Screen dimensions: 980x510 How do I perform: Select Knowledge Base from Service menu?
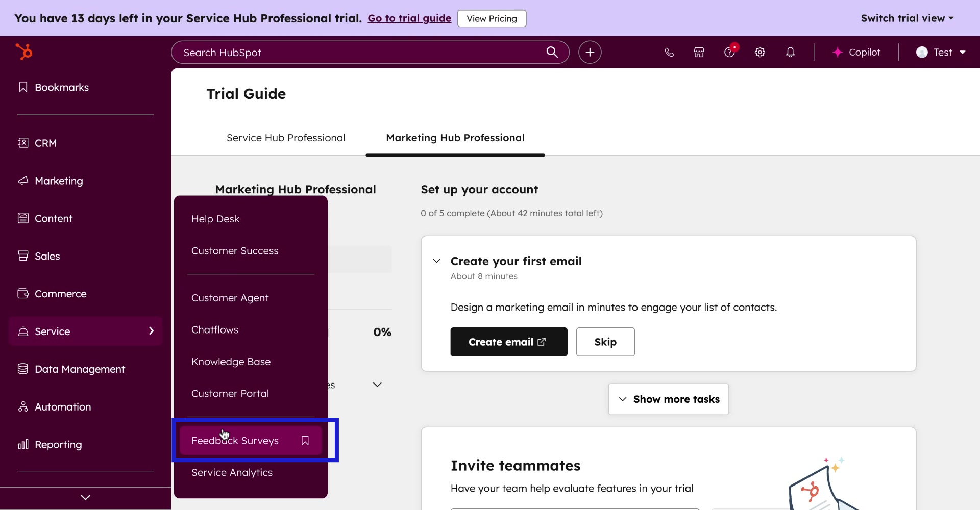point(231,362)
